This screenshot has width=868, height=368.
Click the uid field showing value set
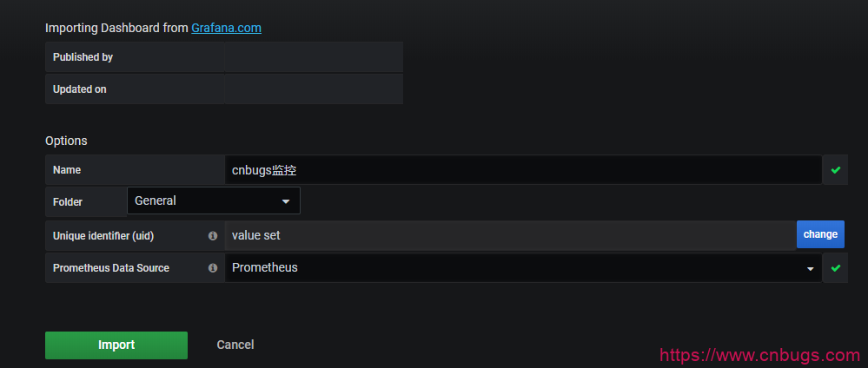coord(509,235)
